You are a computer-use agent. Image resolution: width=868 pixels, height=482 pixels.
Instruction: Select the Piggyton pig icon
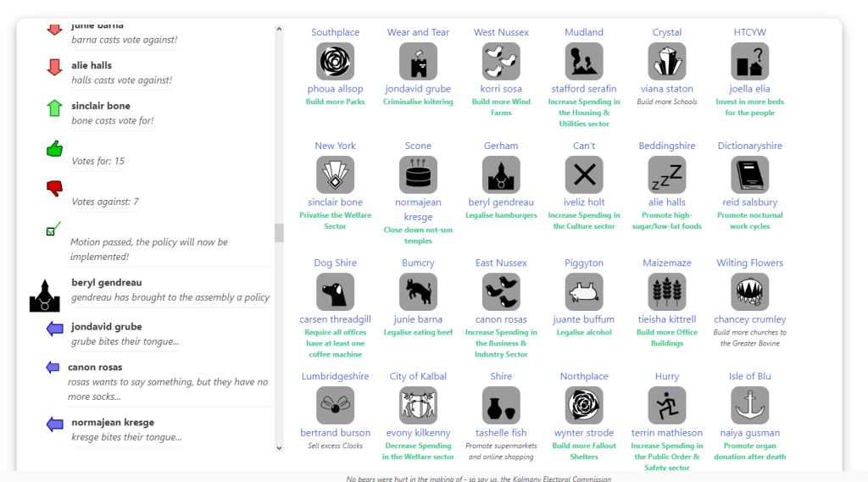click(583, 291)
